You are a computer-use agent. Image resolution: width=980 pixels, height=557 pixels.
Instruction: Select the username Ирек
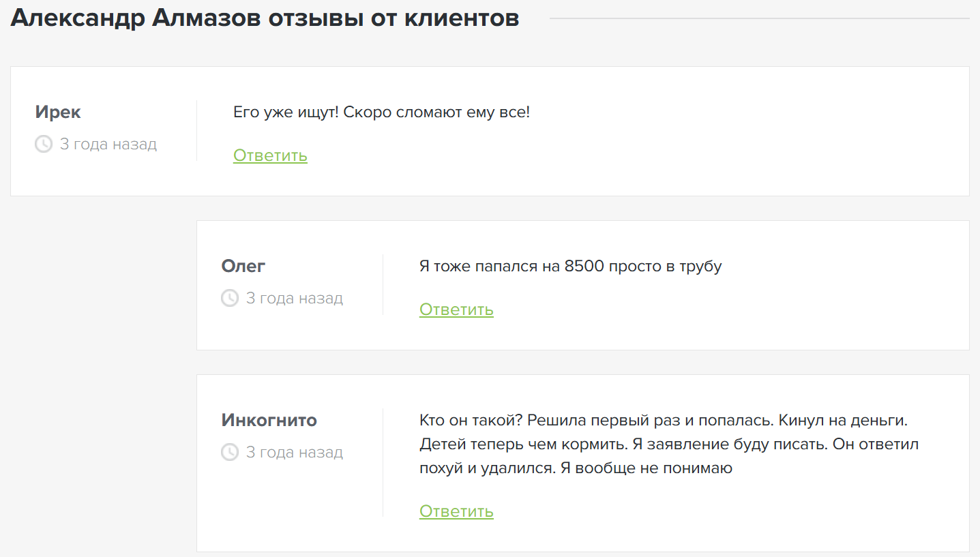coord(58,112)
